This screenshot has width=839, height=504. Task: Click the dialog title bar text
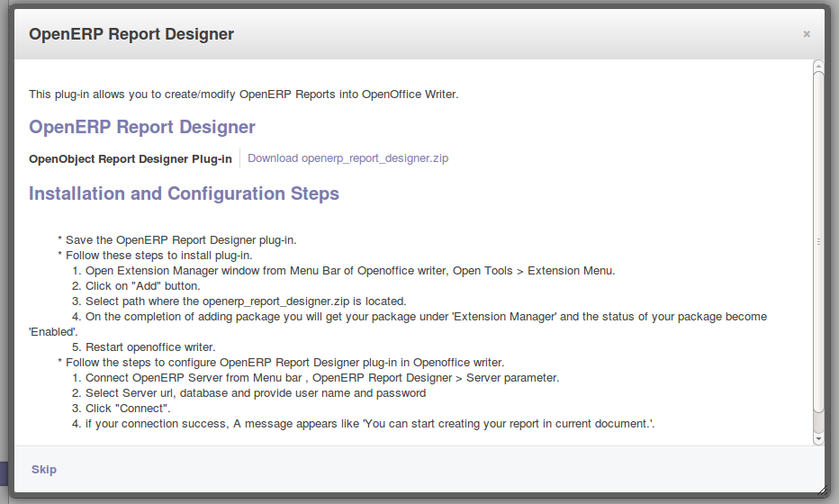click(x=131, y=34)
